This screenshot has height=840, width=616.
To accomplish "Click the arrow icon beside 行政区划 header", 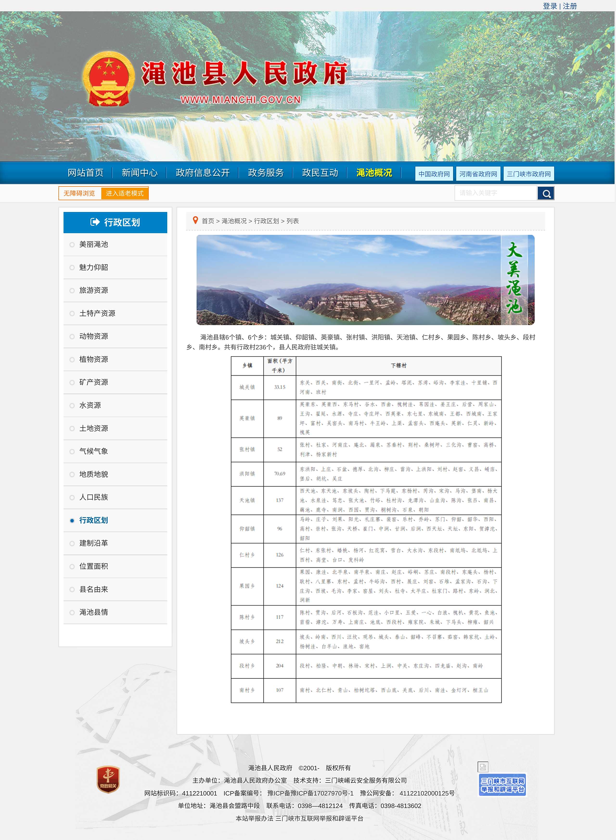I will 95,222.
